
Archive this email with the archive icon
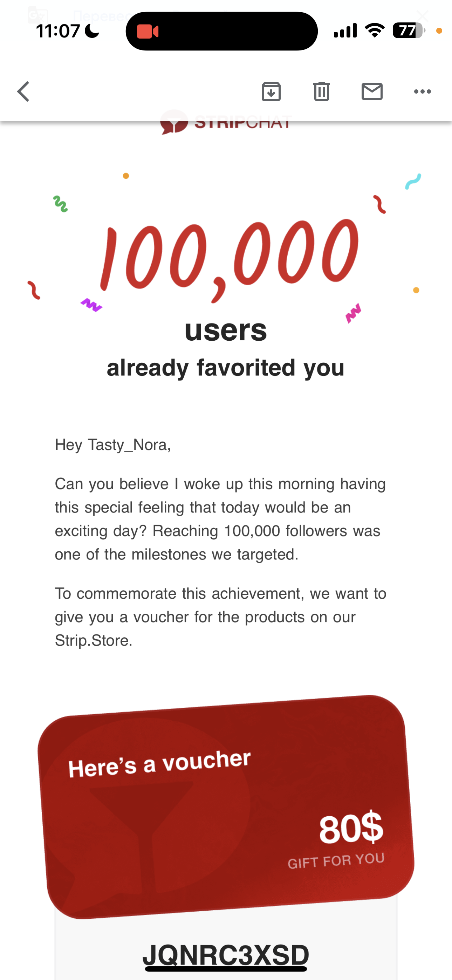[x=271, y=92]
